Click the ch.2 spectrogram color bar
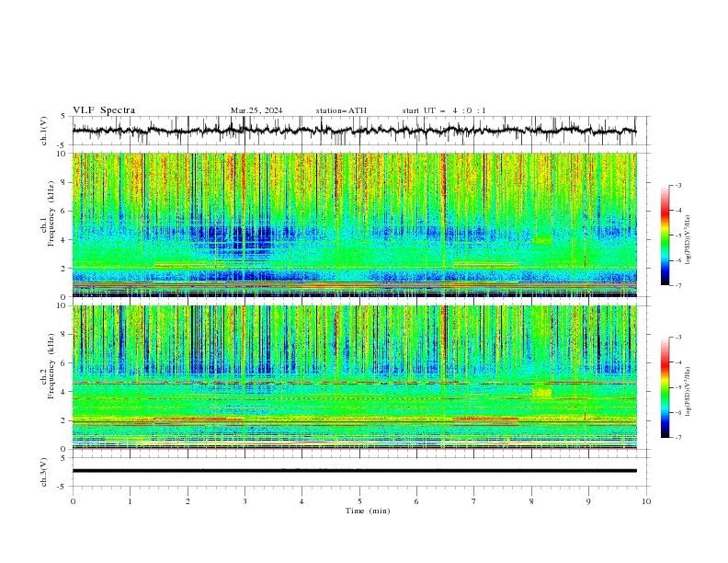Screen dimensions: 728x563 [x=665, y=387]
